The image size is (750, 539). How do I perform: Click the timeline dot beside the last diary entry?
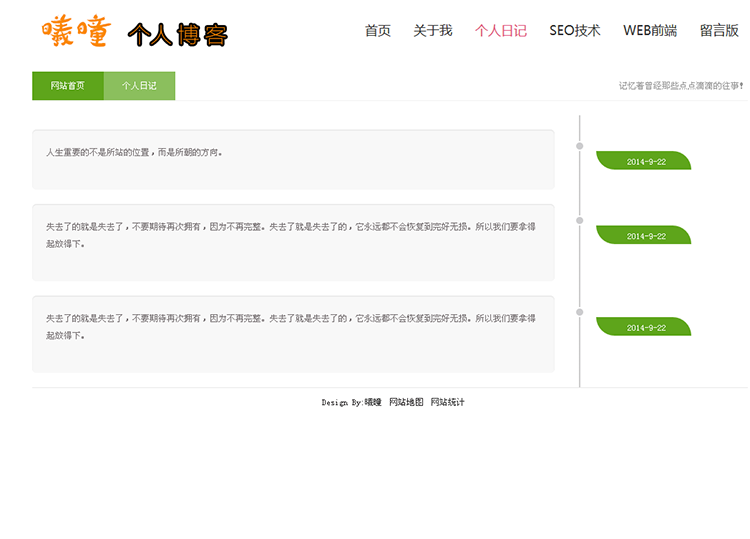(x=580, y=312)
